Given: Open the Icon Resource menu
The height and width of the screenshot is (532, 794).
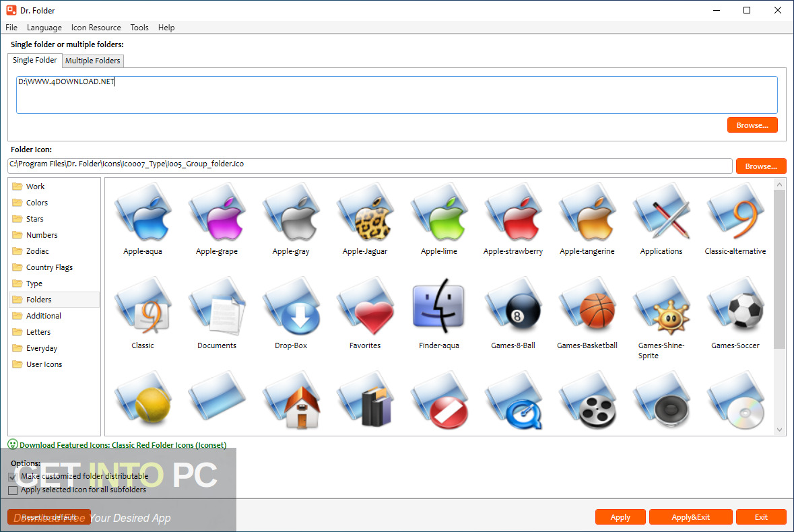Looking at the screenshot, I should pos(96,28).
